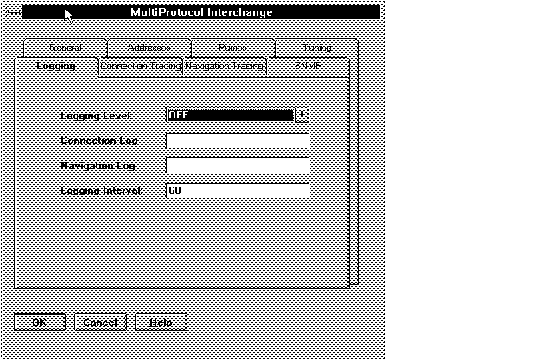Viewport: 536px width, 362px height.
Task: Click the Navigation Log label
Action: pos(98,166)
